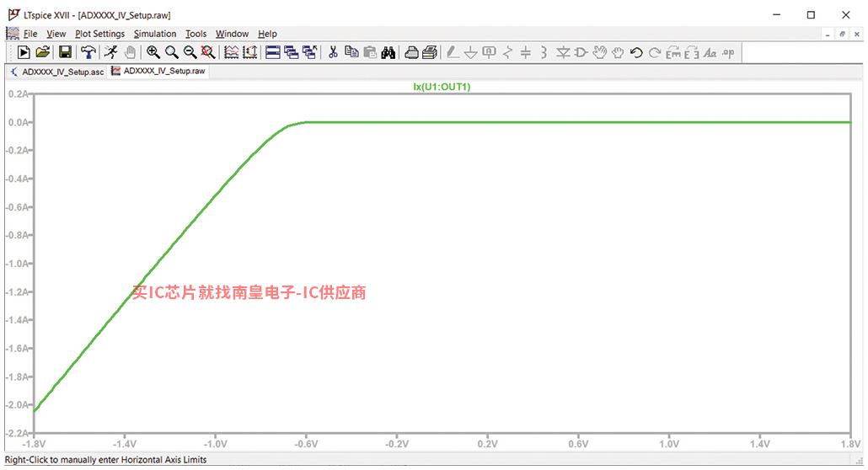Click the paste clipboard icon

370,52
